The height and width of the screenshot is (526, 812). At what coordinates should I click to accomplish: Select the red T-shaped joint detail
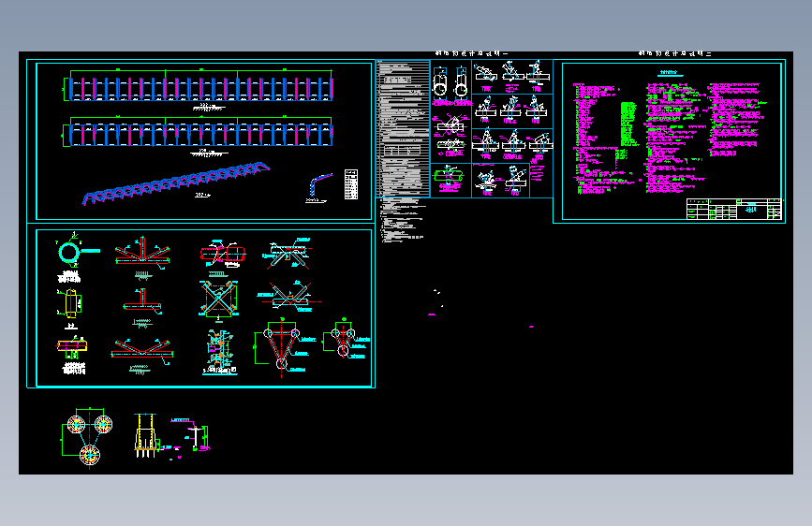pyautogui.click(x=142, y=301)
